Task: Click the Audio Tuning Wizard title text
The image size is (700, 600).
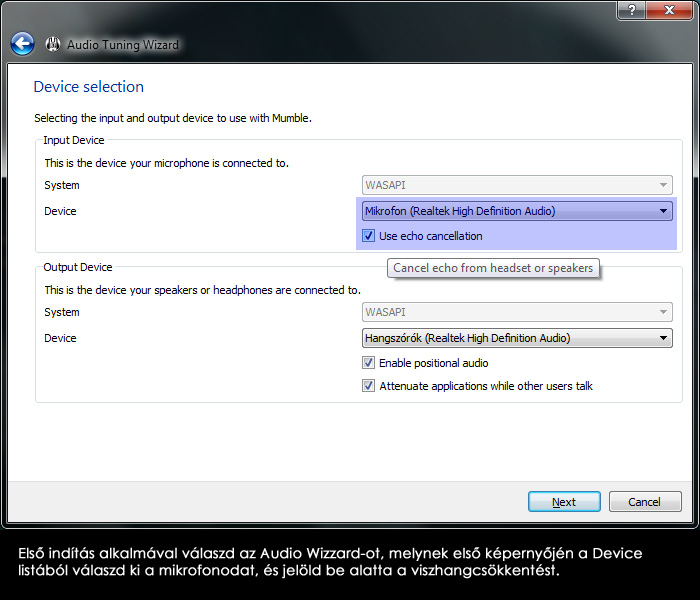Action: [123, 45]
